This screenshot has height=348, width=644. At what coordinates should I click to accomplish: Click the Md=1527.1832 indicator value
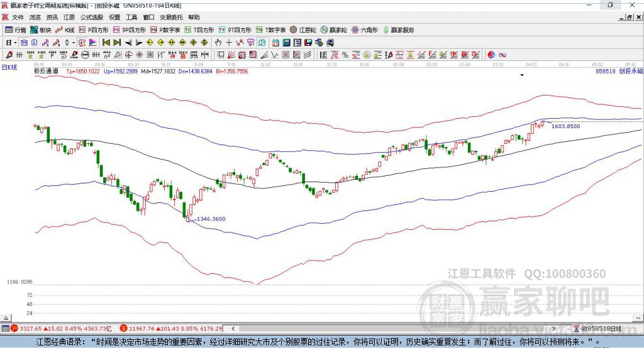tap(158, 71)
